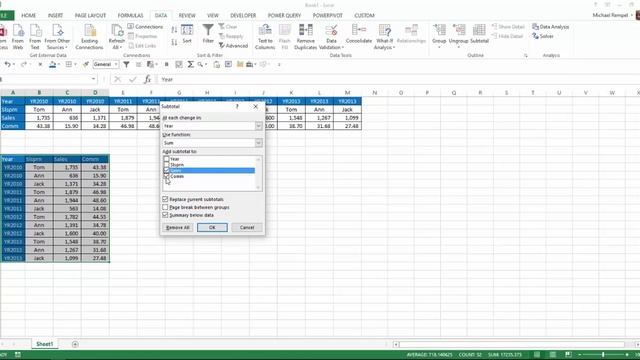Open the INSERT ribbon tab
Viewport: 640px width, 360px height.
click(x=56, y=16)
